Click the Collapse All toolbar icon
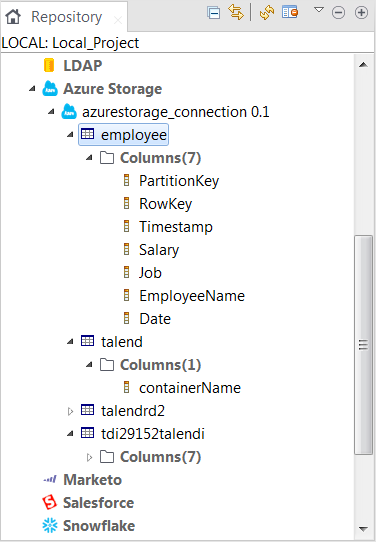This screenshot has width=376, height=542. click(x=214, y=13)
